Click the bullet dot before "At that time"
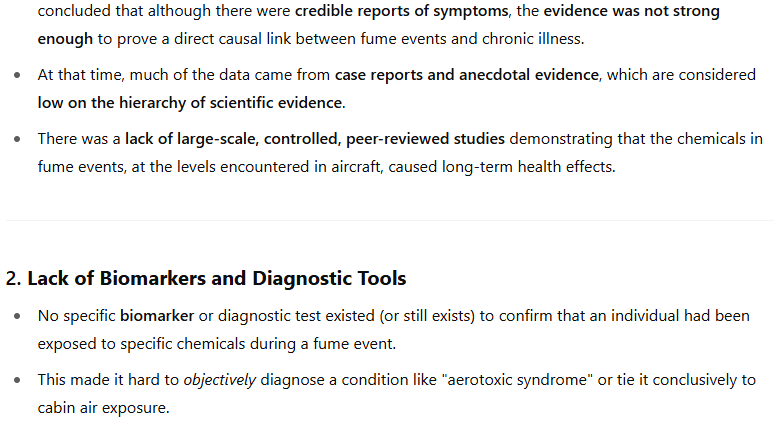Image resolution: width=779 pixels, height=431 pixels. (x=17, y=76)
